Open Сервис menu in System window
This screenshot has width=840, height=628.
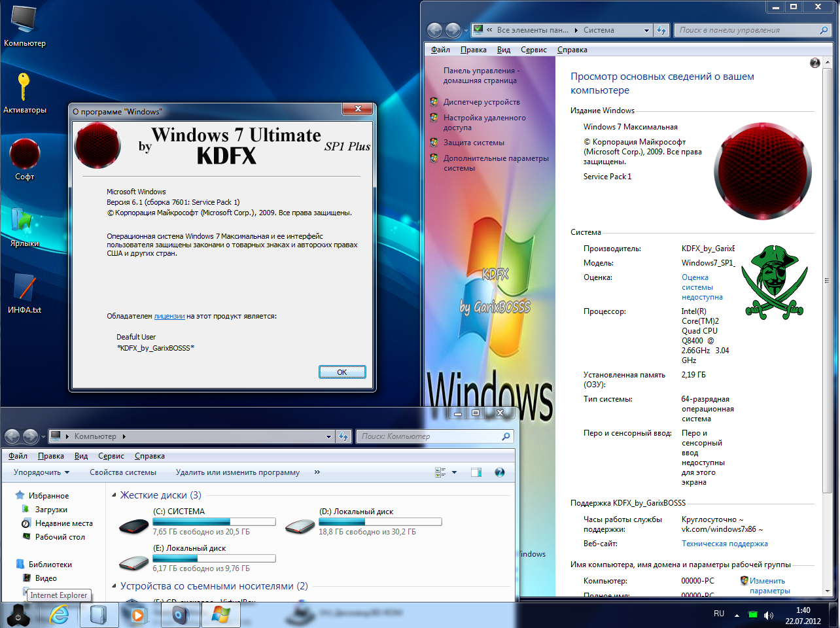coord(534,50)
